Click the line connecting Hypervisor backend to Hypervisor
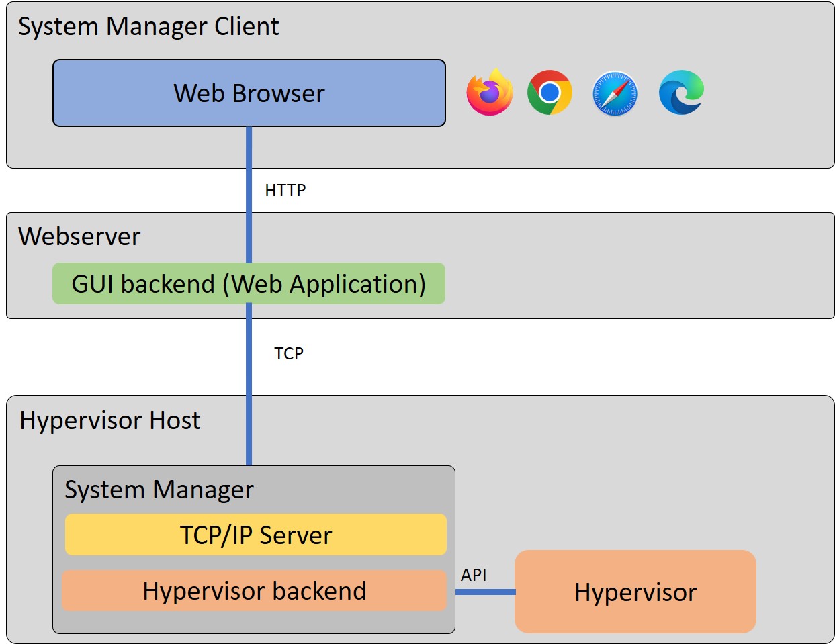This screenshot has width=835, height=644. pyautogui.click(x=486, y=592)
